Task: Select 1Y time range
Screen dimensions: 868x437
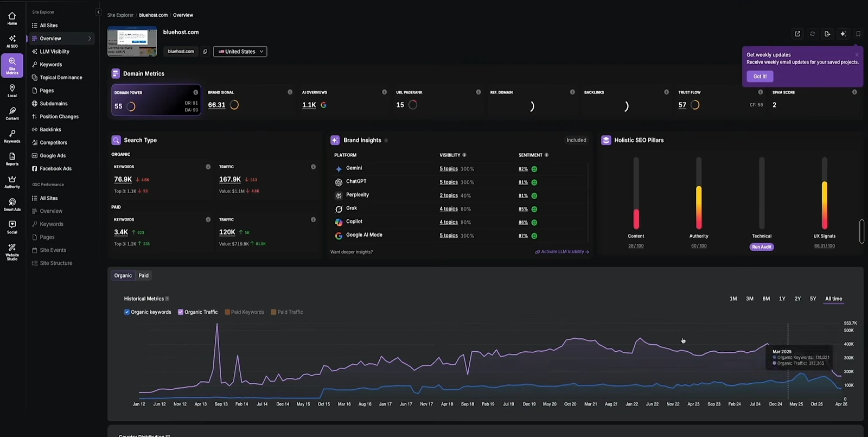Action: click(782, 299)
